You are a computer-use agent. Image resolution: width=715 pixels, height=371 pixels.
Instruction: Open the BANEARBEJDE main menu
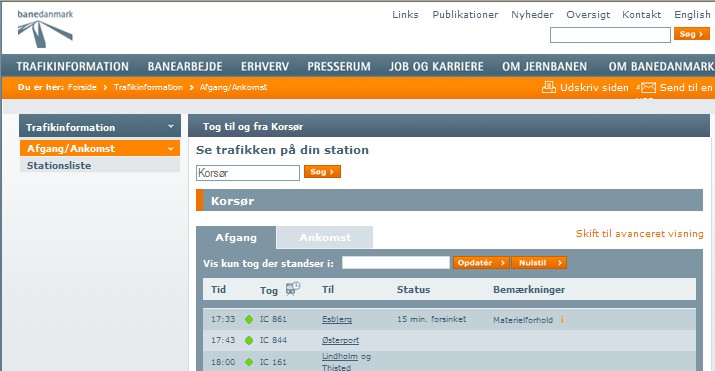coord(185,67)
